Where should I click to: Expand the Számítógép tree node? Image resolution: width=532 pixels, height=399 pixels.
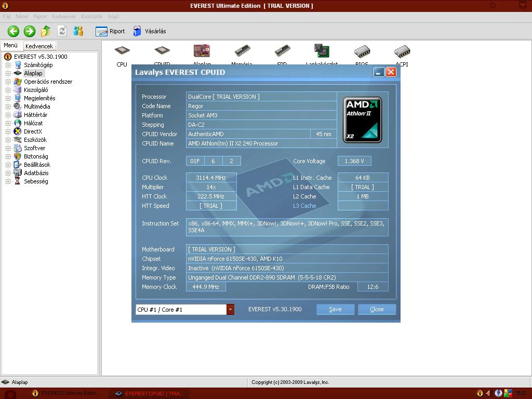8,65
